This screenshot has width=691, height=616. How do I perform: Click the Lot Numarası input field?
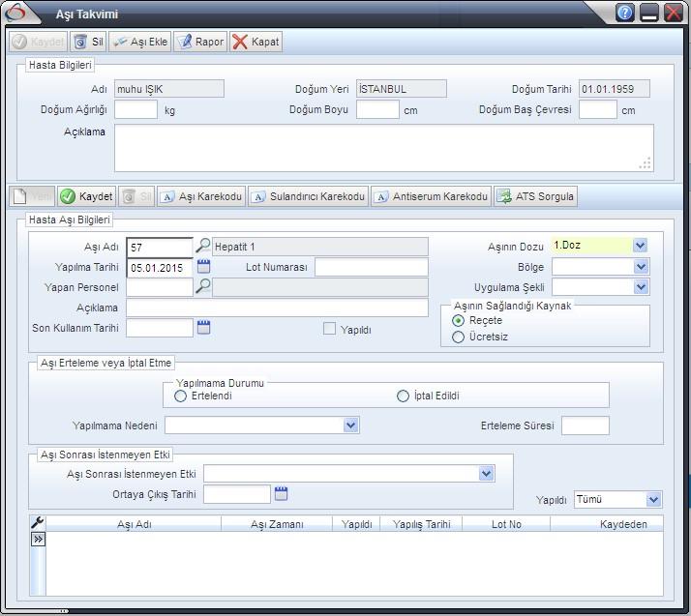(x=371, y=268)
